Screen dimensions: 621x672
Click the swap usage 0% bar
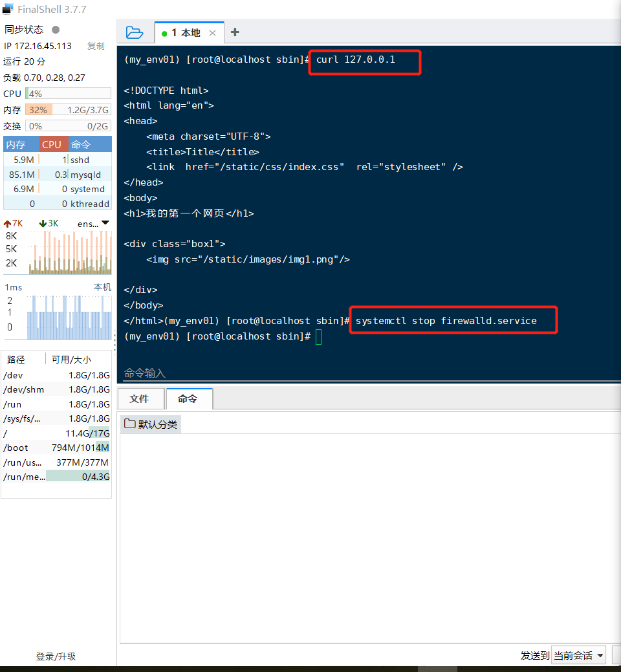68,126
